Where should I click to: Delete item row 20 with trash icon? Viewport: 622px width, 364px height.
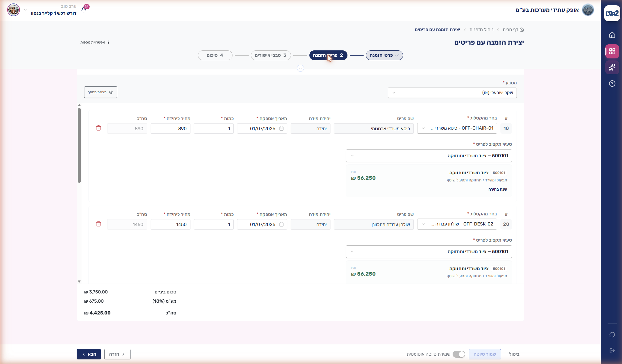point(99,224)
